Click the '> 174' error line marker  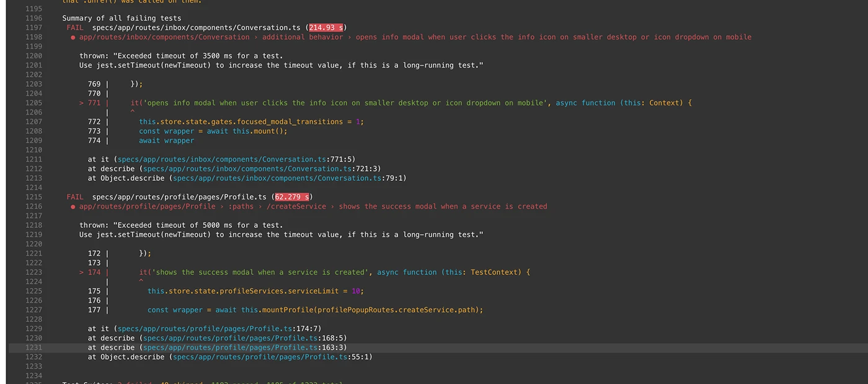90,272
